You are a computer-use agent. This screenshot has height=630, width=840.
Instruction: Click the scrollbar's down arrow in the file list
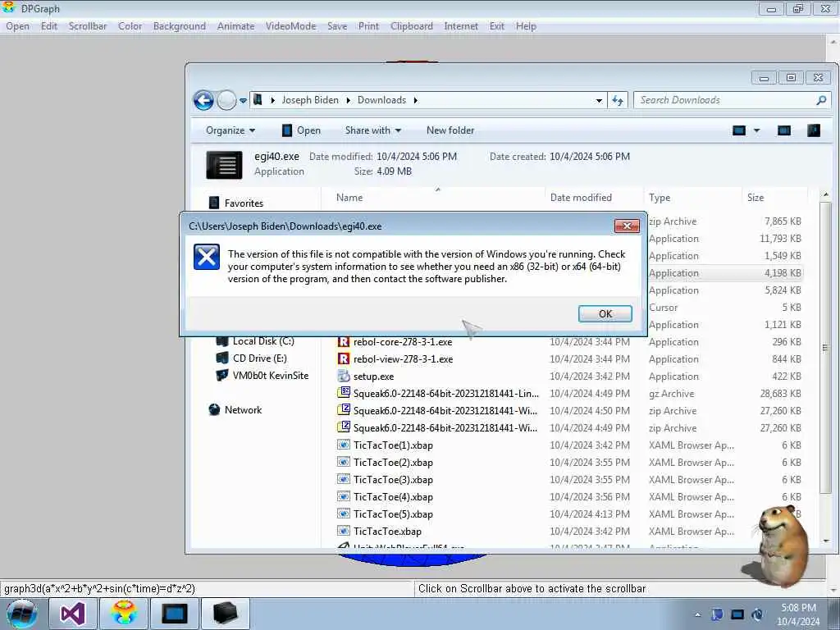tap(825, 541)
